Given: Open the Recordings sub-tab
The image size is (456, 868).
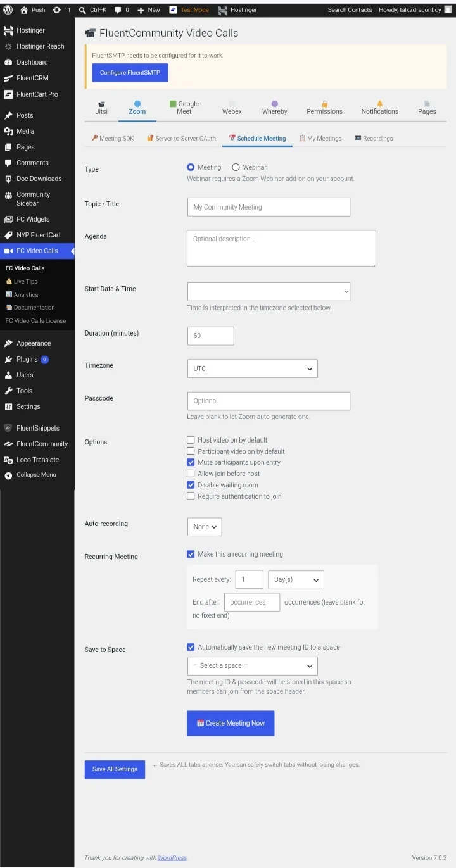Looking at the screenshot, I should (374, 138).
